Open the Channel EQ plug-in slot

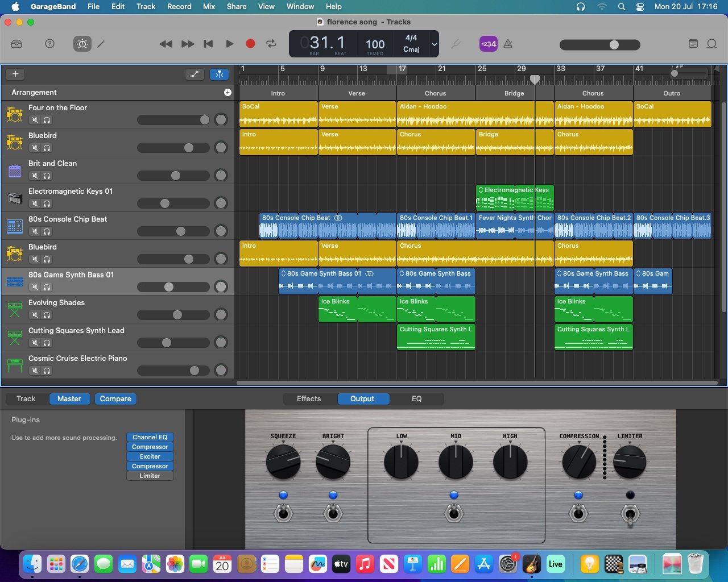pyautogui.click(x=150, y=437)
